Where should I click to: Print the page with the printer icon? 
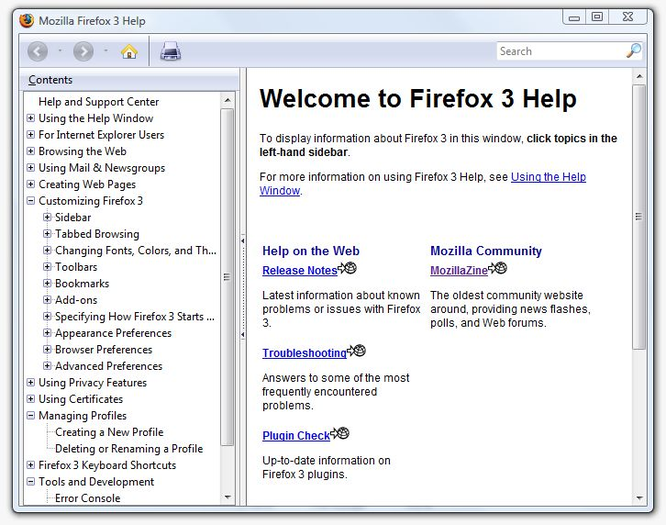pyautogui.click(x=171, y=52)
